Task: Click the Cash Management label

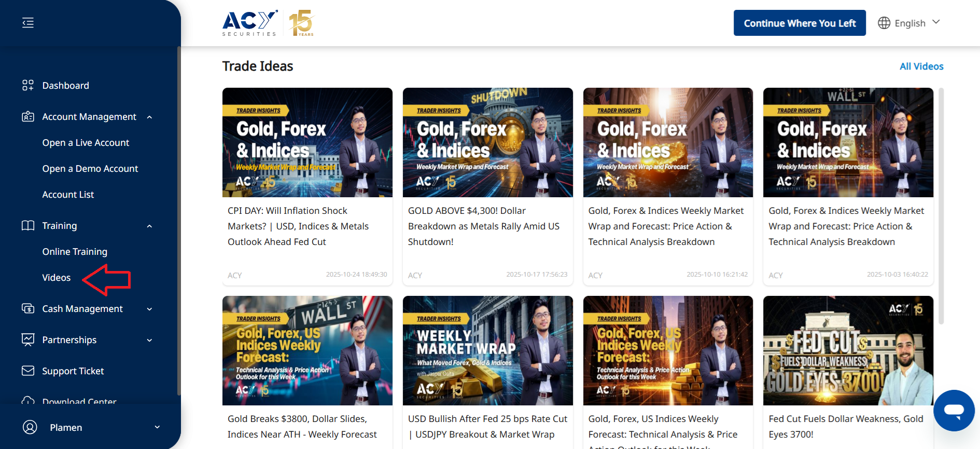Action: coord(82,308)
